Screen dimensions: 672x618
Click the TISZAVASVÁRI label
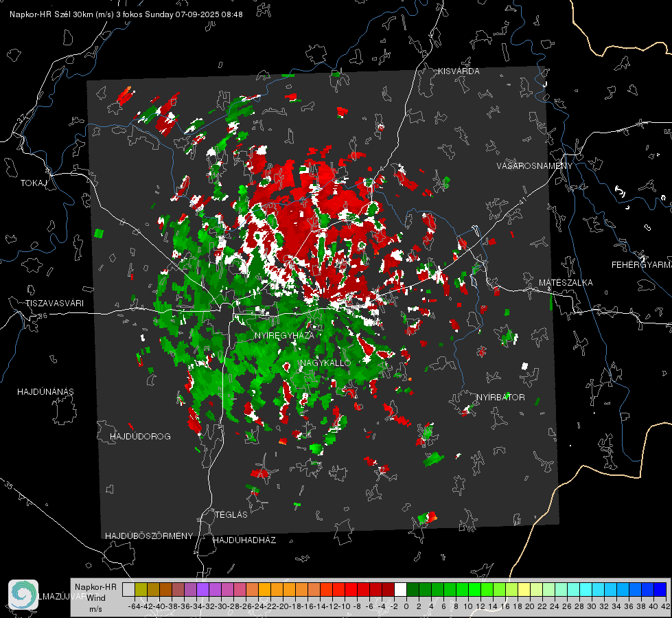tap(54, 304)
